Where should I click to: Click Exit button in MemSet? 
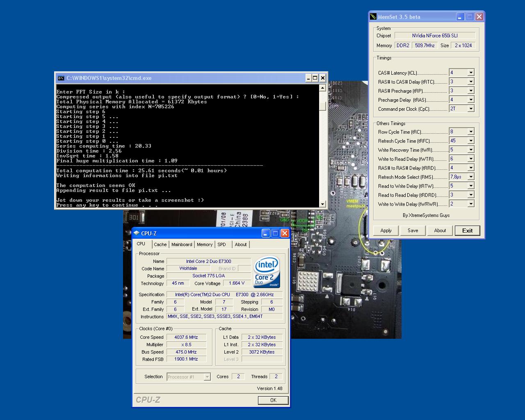click(x=468, y=231)
